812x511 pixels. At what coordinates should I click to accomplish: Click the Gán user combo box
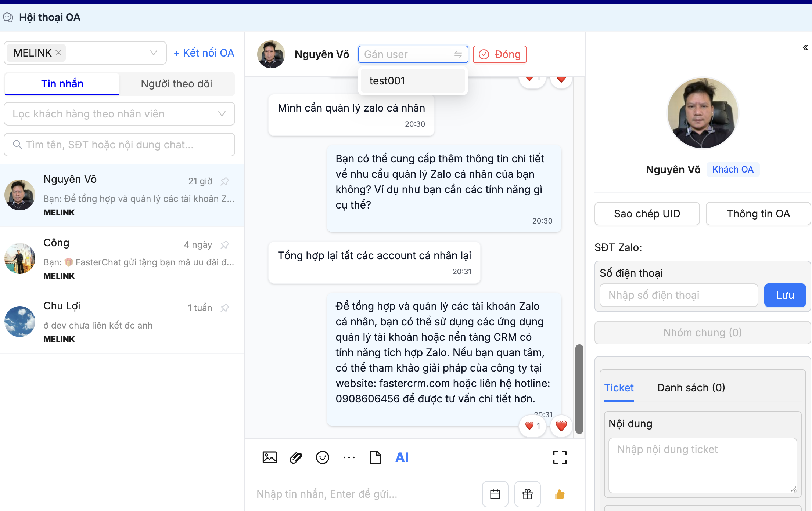point(413,54)
